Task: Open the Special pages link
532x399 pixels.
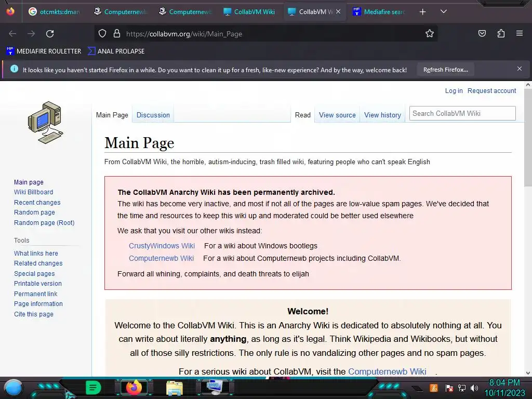Action: pyautogui.click(x=34, y=274)
